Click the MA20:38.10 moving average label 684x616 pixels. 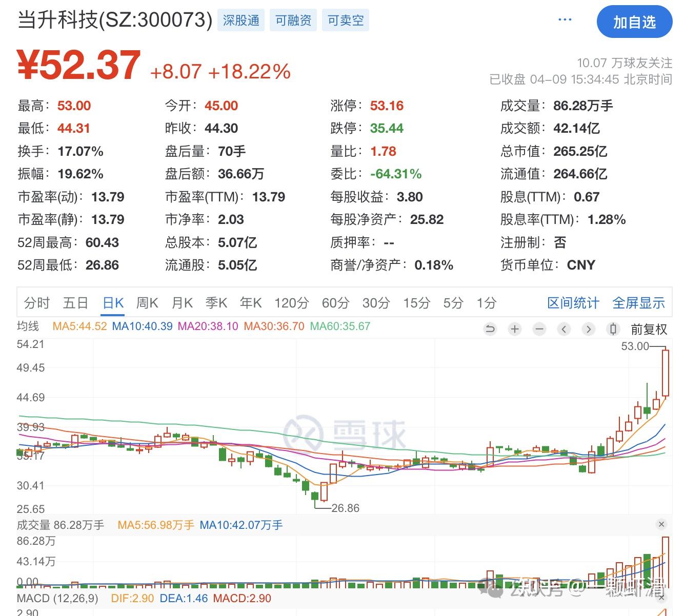pyautogui.click(x=208, y=326)
